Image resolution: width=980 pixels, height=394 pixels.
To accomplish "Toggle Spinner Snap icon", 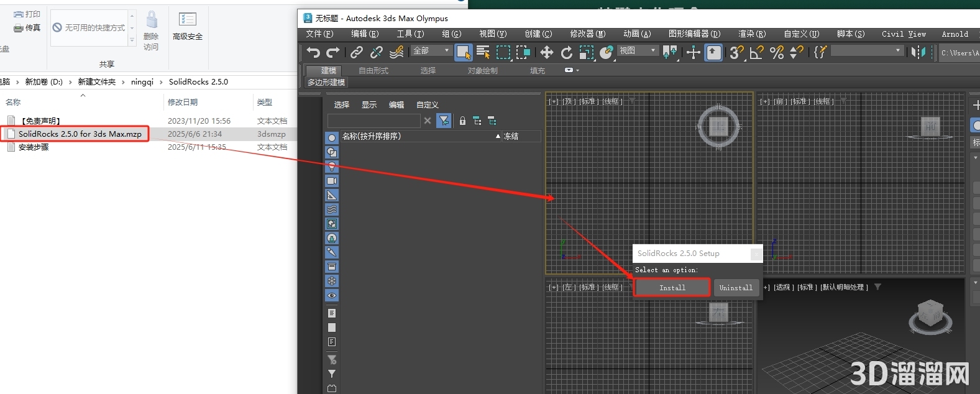I will point(797,52).
